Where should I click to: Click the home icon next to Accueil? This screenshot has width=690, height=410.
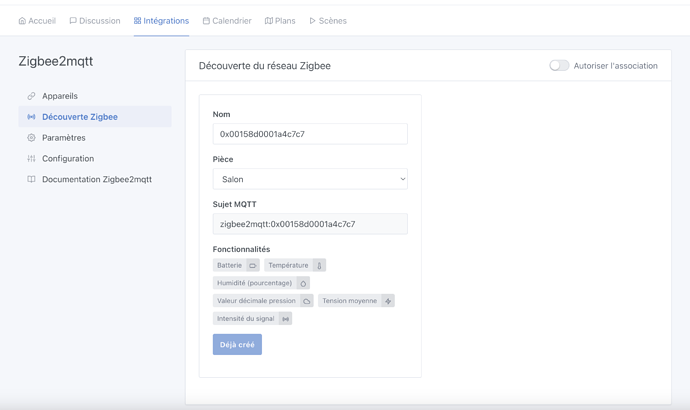click(22, 21)
